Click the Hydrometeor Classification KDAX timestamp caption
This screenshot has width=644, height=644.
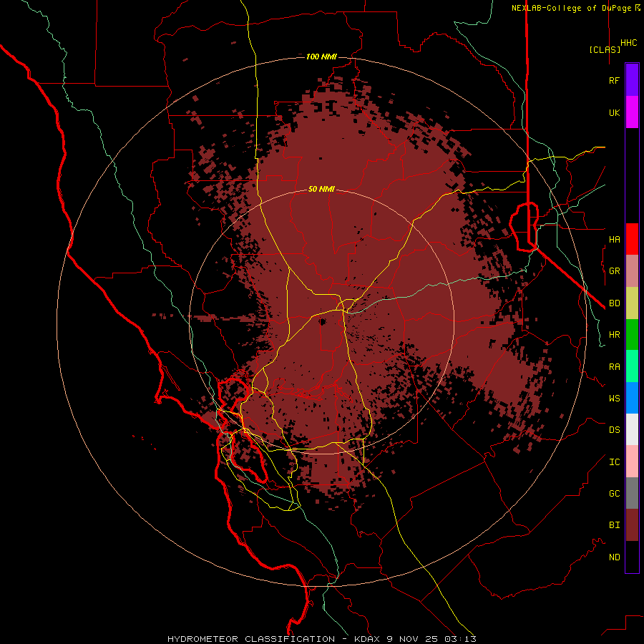pyautogui.click(x=321, y=639)
